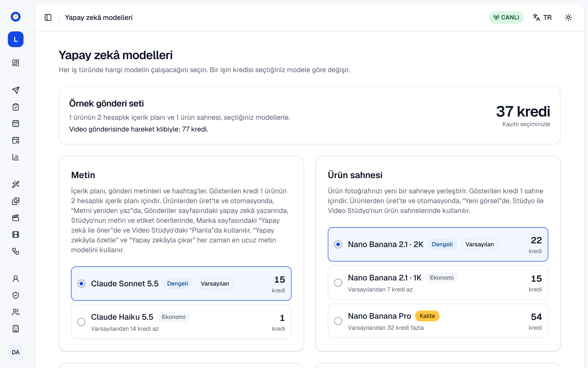Click 'Varsayılandan 7 kredi az' text
The height and width of the screenshot is (368, 588).
point(380,289)
